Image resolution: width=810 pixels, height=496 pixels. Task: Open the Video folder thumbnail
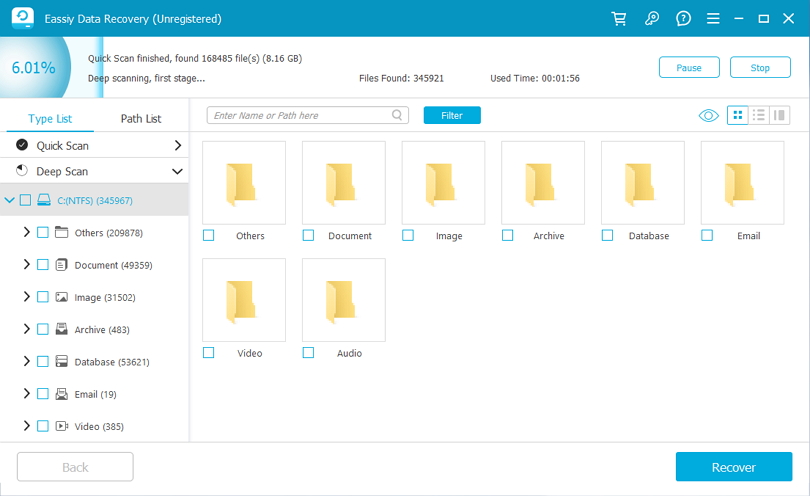[x=244, y=300]
